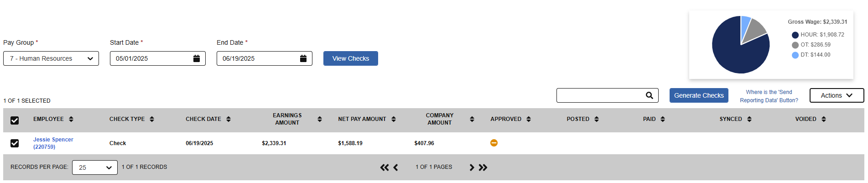Sort by Net Pay Amount column
Viewport: 868px width, 183px height.
367,119
